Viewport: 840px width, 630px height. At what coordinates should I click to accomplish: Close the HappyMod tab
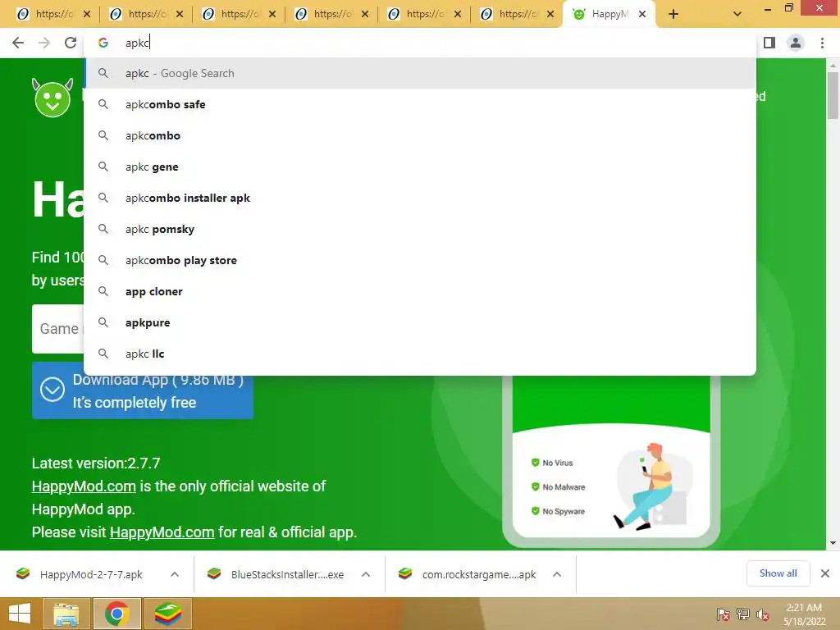click(642, 15)
